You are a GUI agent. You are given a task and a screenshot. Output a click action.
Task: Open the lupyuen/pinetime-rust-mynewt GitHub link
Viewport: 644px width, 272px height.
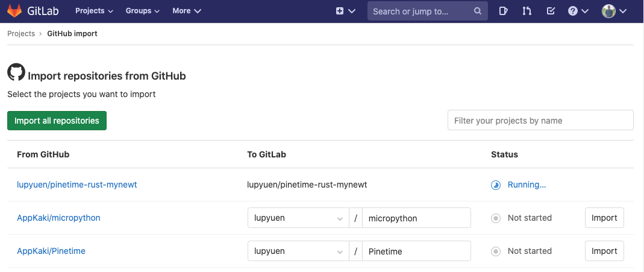coord(77,185)
